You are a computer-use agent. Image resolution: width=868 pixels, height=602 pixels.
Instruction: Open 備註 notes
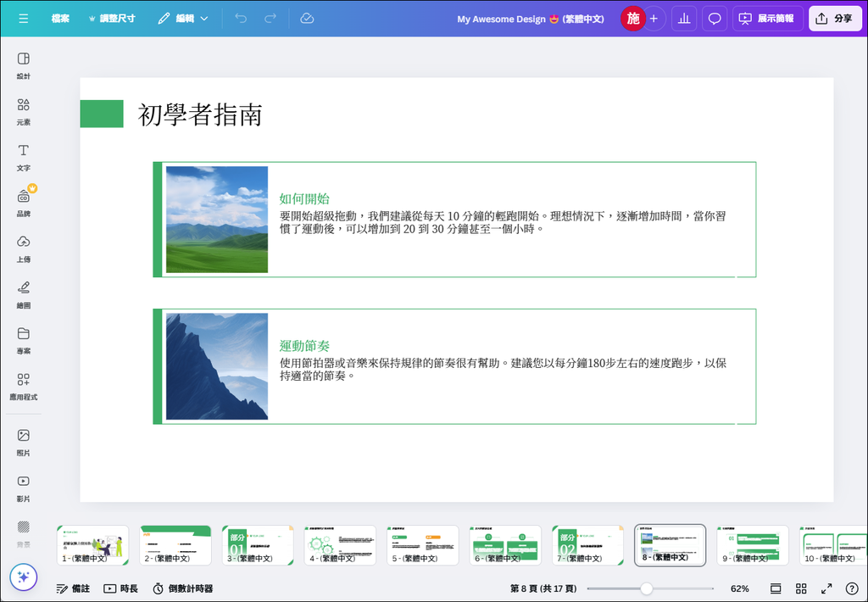73,588
